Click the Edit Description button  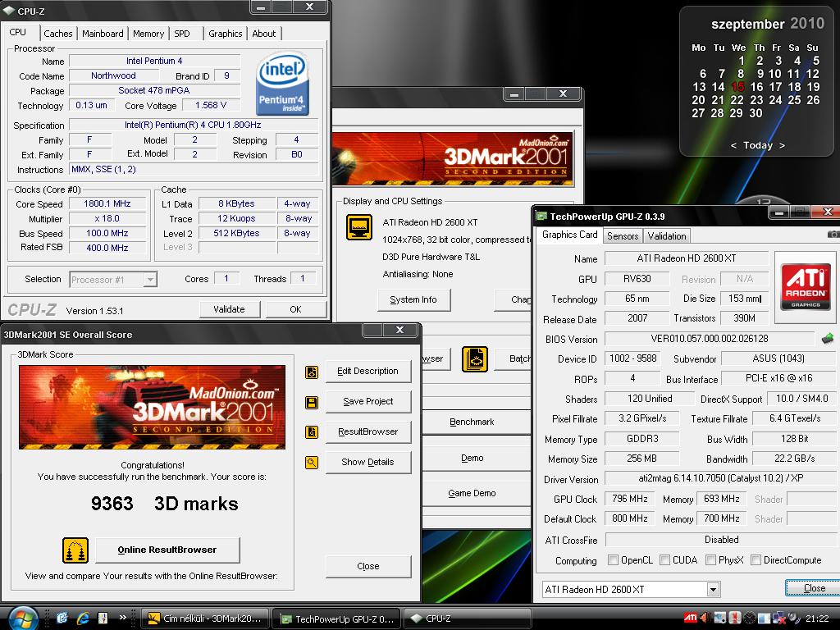368,371
